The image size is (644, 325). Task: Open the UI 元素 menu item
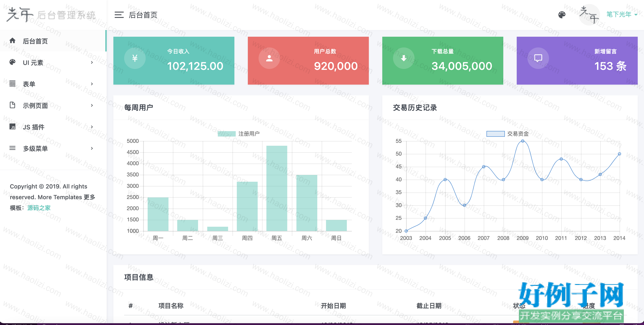[x=53, y=62]
